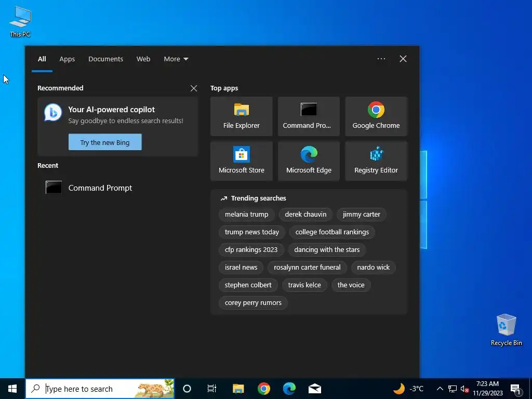Screen dimensions: 532x399
Task: Search trending 'rosalynn carter funeral'
Action: pos(307,268)
